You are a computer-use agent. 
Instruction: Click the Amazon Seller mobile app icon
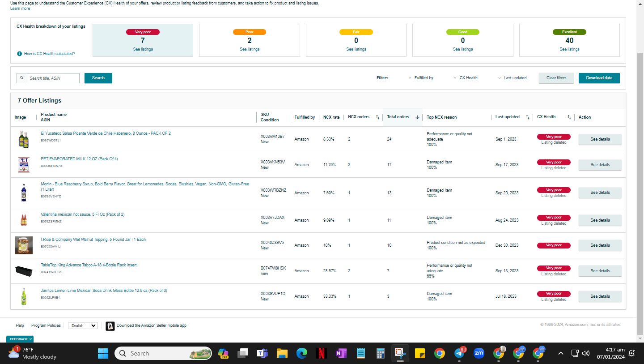tap(110, 326)
